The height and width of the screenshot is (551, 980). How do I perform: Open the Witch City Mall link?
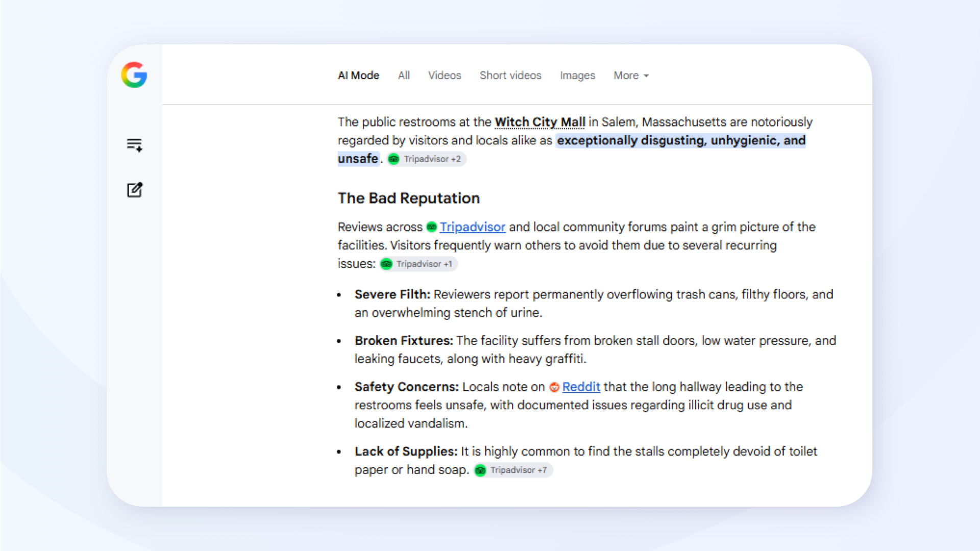click(x=540, y=122)
